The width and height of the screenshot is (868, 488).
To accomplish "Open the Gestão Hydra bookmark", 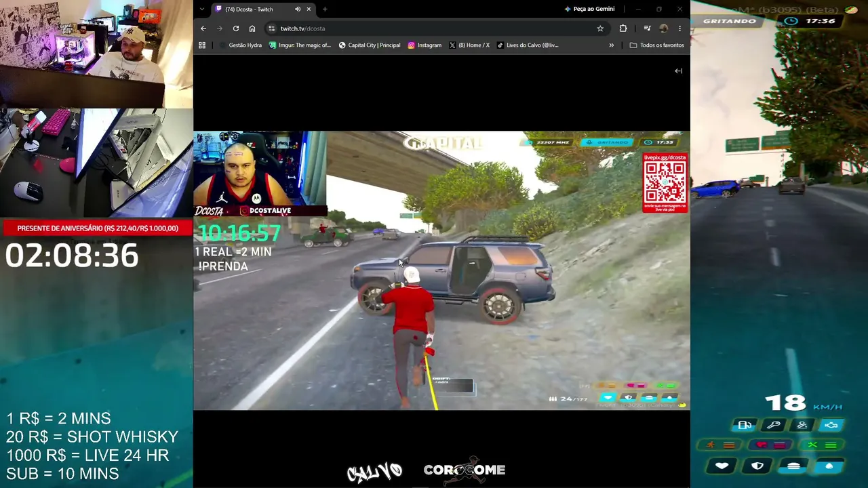I will click(x=241, y=45).
